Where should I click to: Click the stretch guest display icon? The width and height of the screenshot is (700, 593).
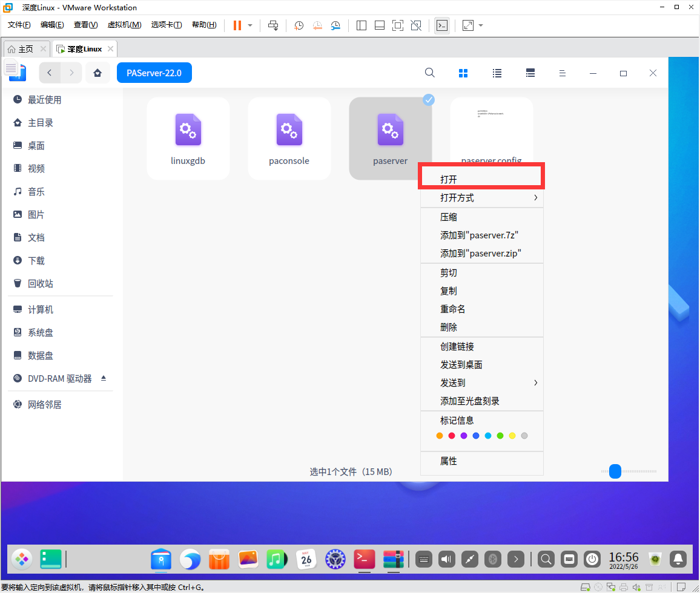pyautogui.click(x=468, y=25)
